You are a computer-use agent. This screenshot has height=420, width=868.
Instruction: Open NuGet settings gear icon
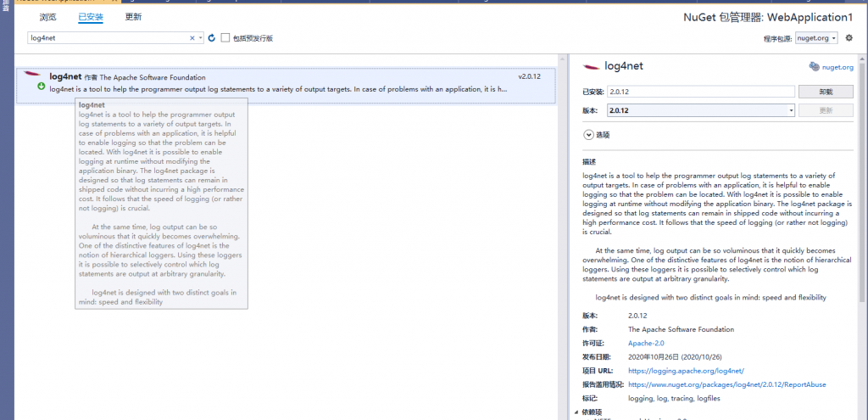click(x=849, y=37)
